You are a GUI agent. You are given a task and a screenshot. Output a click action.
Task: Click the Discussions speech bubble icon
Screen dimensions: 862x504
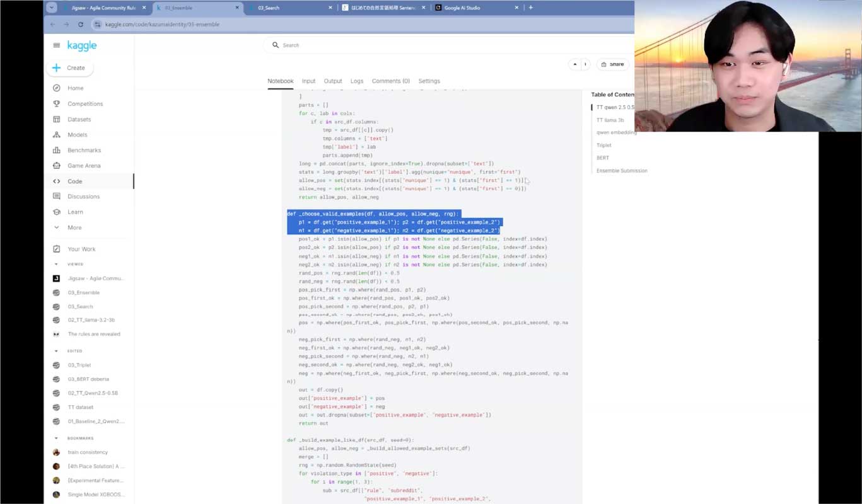point(57,197)
